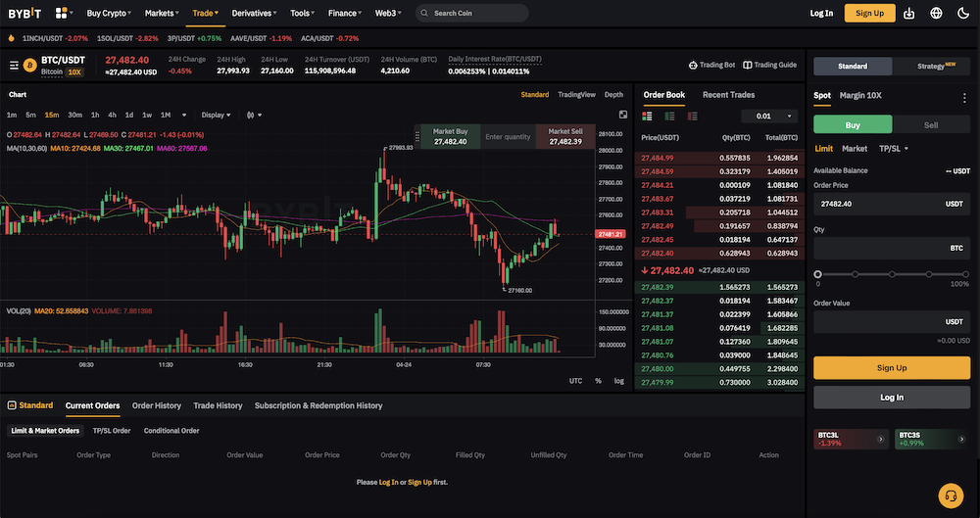Expand the chart Display dropdown
980x518 pixels.
point(216,115)
